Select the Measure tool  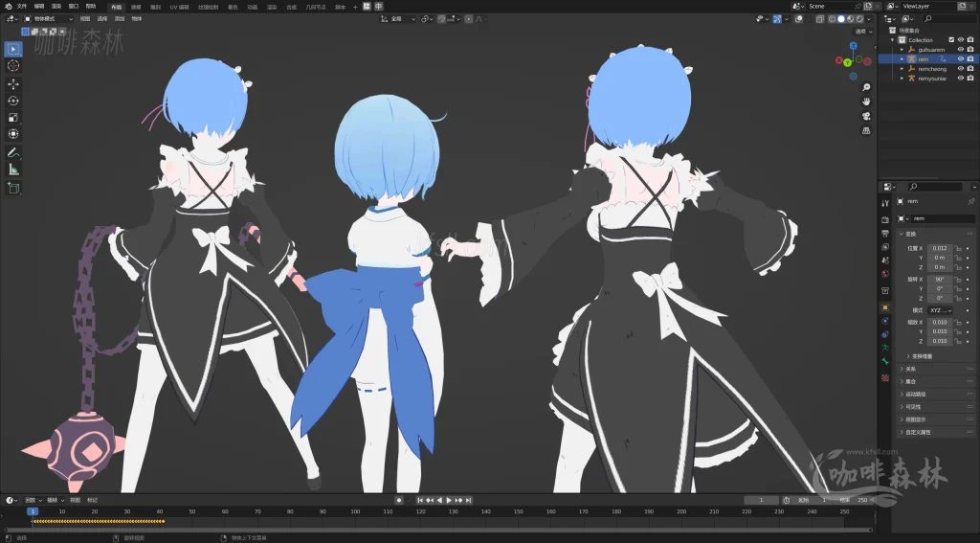pos(13,170)
